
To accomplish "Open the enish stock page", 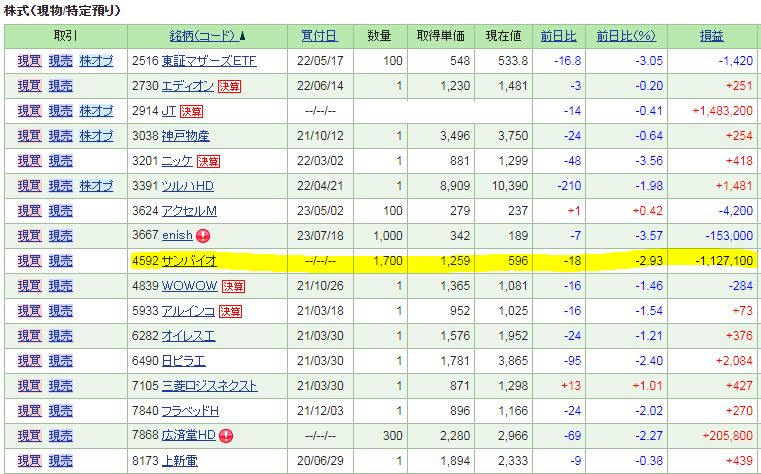I will coord(177,235).
